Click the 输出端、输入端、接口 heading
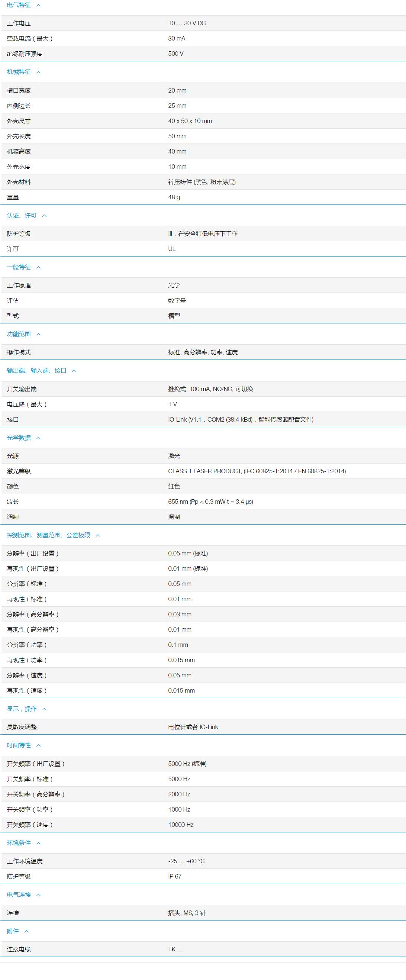 pos(36,371)
